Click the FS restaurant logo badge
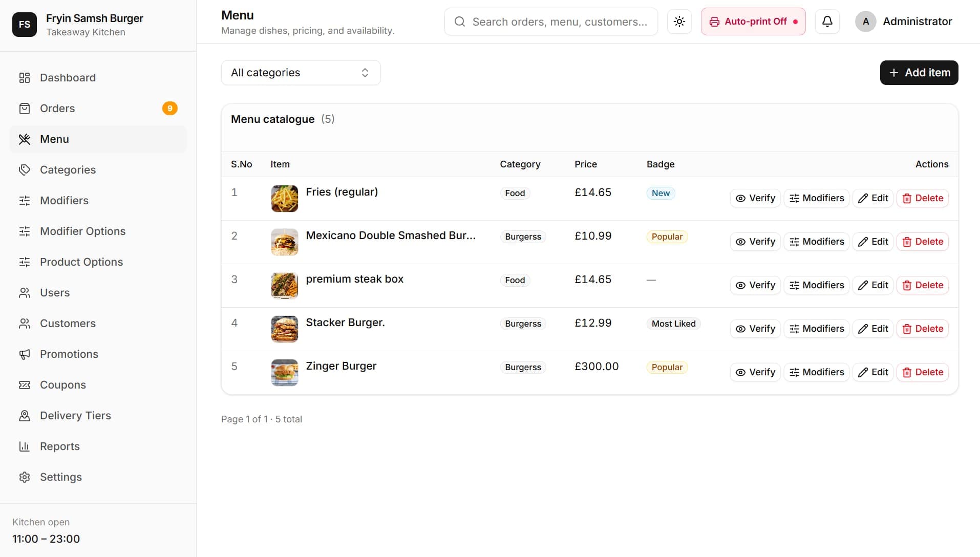This screenshot has height=557, width=980. 25,25
